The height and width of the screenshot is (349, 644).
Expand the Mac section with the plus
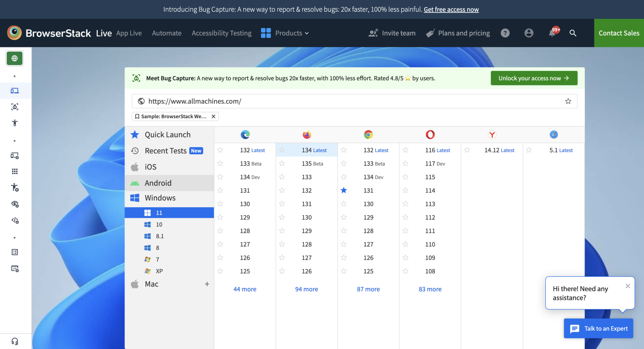207,284
